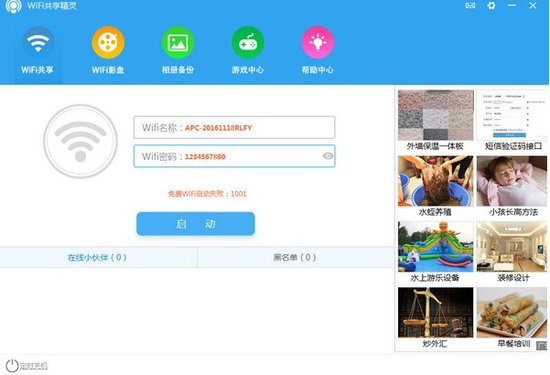
Task: Open the 短信验证码接口 ad thumbnail
Action: [x=511, y=115]
